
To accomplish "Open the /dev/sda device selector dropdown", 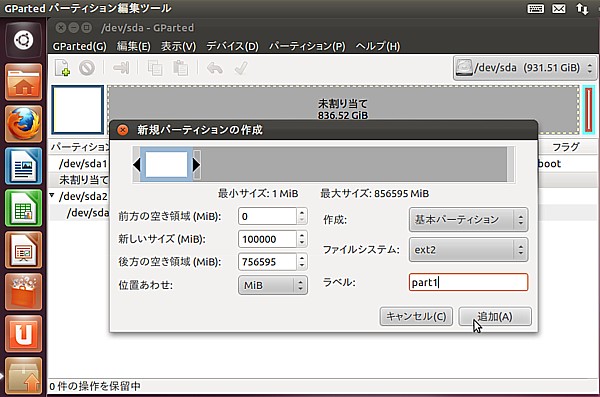I will (525, 68).
